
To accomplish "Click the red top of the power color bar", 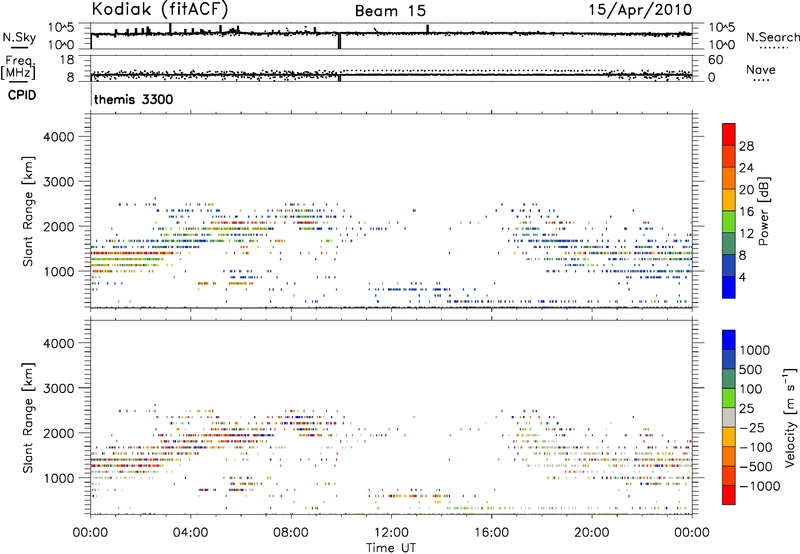I will pos(729,134).
